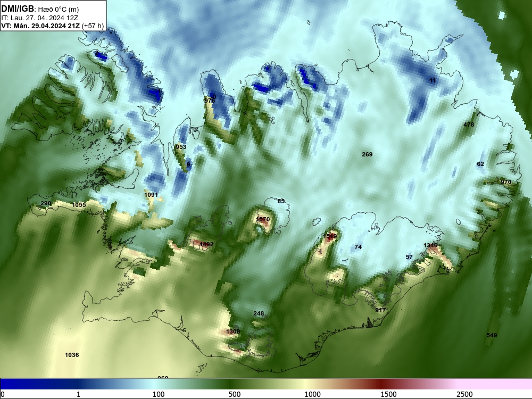Click the map value 1091

[x=151, y=195]
